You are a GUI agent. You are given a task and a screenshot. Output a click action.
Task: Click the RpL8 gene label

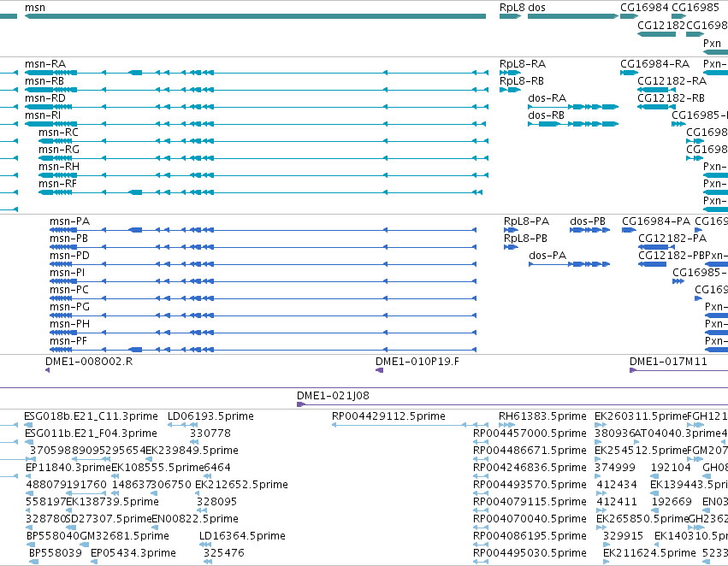point(512,8)
